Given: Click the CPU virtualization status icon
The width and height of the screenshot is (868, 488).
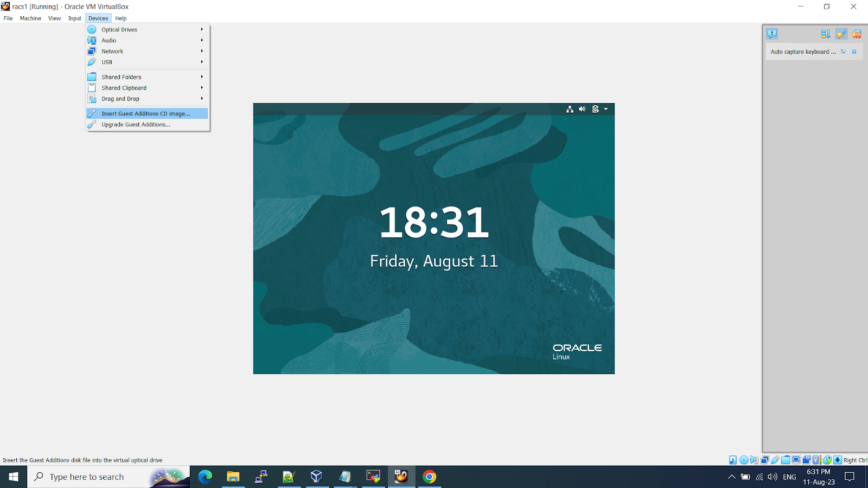Looking at the screenshot, I should (816, 460).
